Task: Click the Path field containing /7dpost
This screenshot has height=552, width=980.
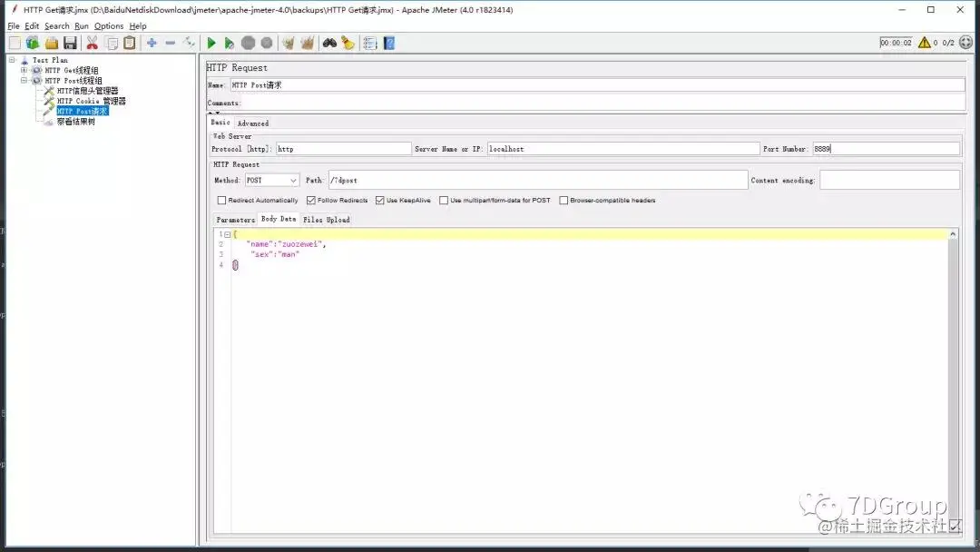Action: pyautogui.click(x=537, y=180)
